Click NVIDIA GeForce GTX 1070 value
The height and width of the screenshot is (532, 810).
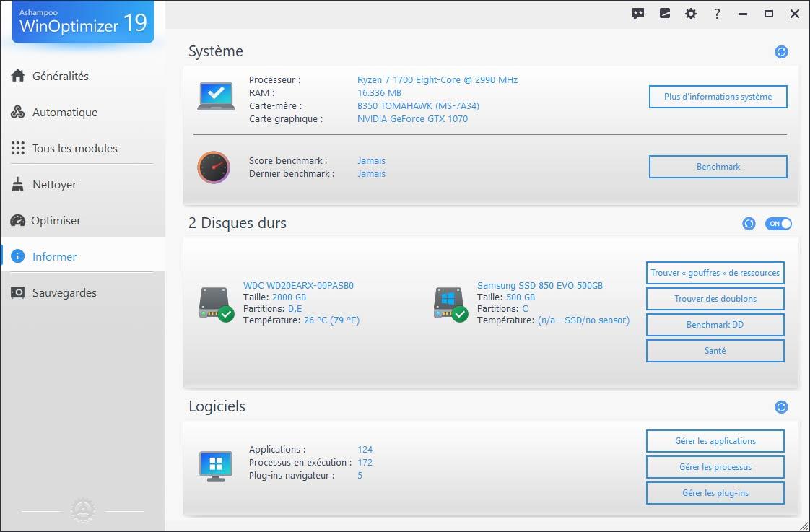tap(412, 119)
